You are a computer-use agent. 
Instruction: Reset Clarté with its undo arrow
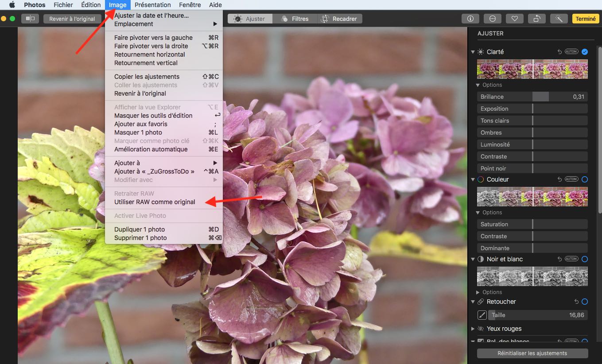pos(560,52)
